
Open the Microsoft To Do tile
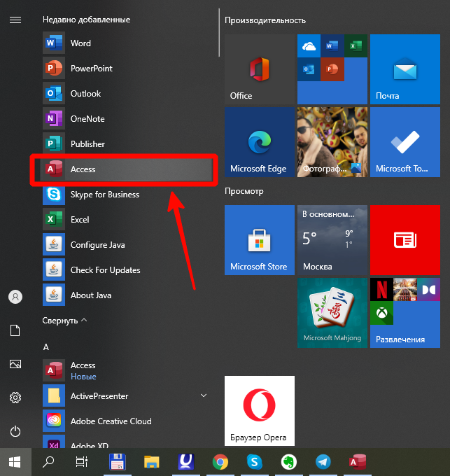pyautogui.click(x=405, y=142)
